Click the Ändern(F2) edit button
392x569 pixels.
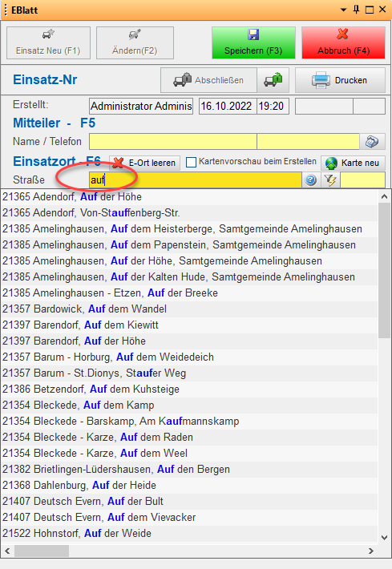135,42
